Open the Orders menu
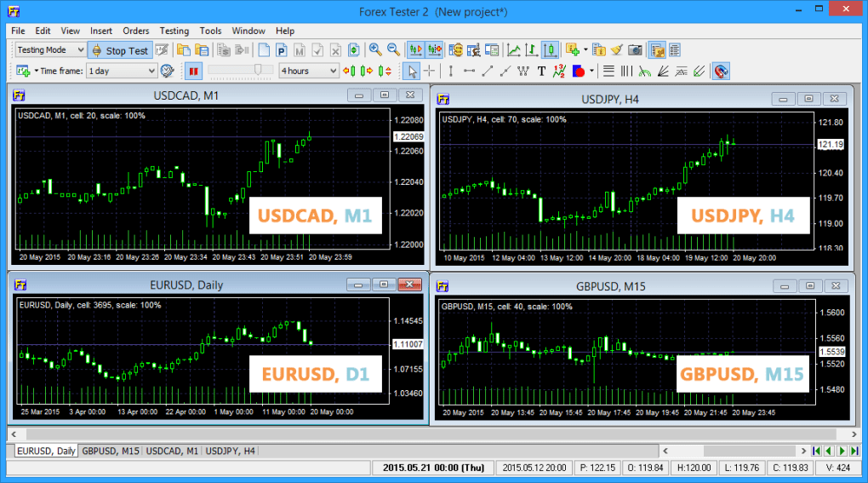Viewport: 868px width, 483px height. click(x=135, y=31)
